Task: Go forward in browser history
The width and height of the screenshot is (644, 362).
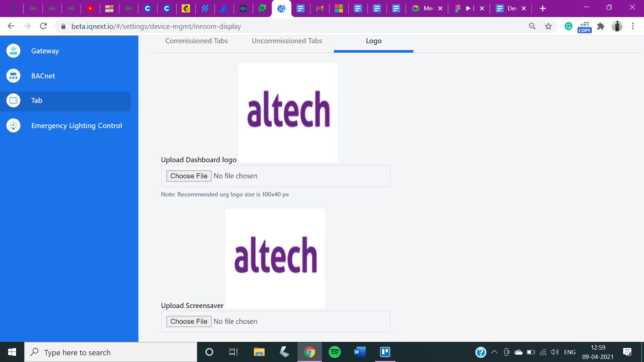Action: click(x=27, y=26)
